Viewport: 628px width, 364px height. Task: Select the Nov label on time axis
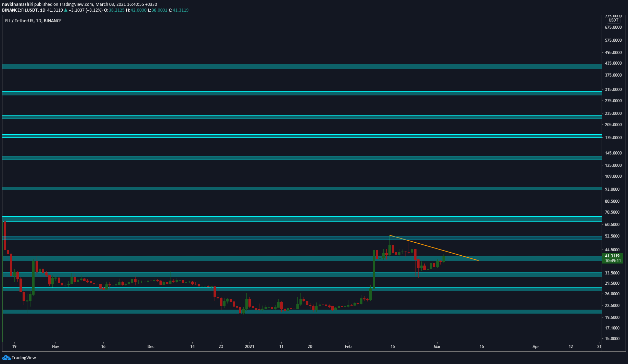point(55,347)
